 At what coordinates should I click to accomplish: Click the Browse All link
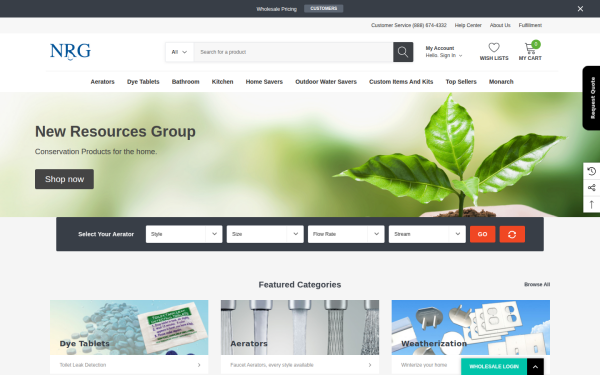pyautogui.click(x=537, y=284)
